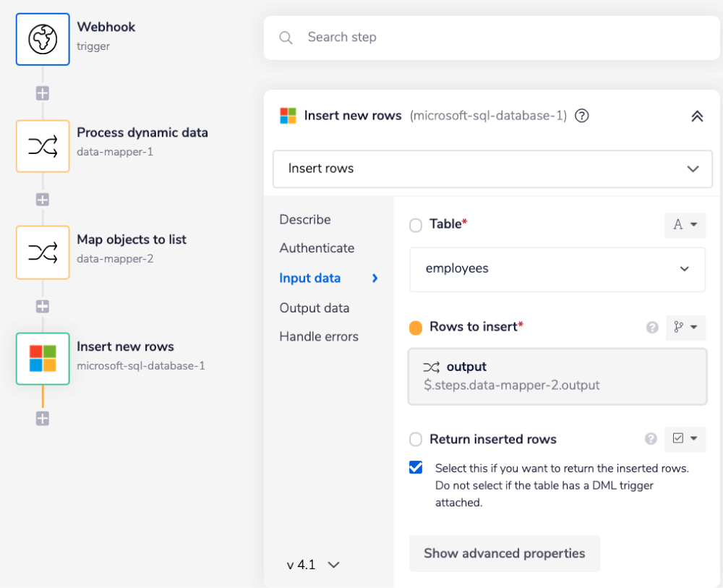Open the Map objects to list step icon
This screenshot has height=588, width=723.
pos(42,252)
